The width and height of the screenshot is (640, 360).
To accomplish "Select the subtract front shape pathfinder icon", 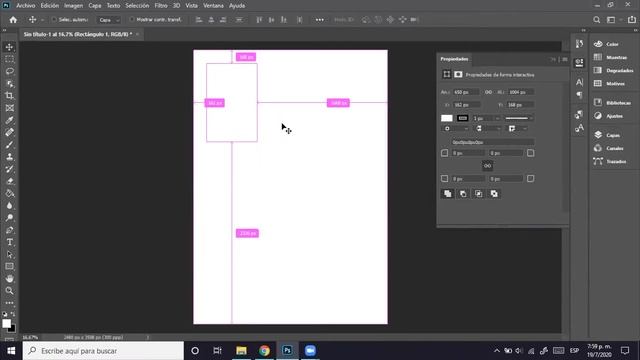I will click(x=463, y=194).
